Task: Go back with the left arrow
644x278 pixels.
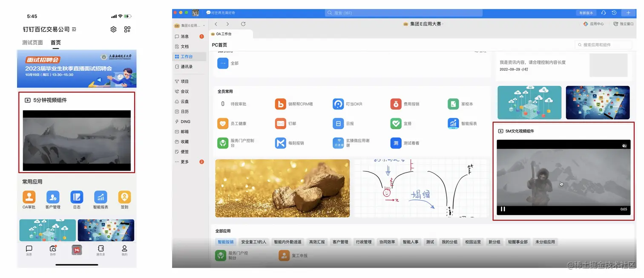Action: coord(216,24)
